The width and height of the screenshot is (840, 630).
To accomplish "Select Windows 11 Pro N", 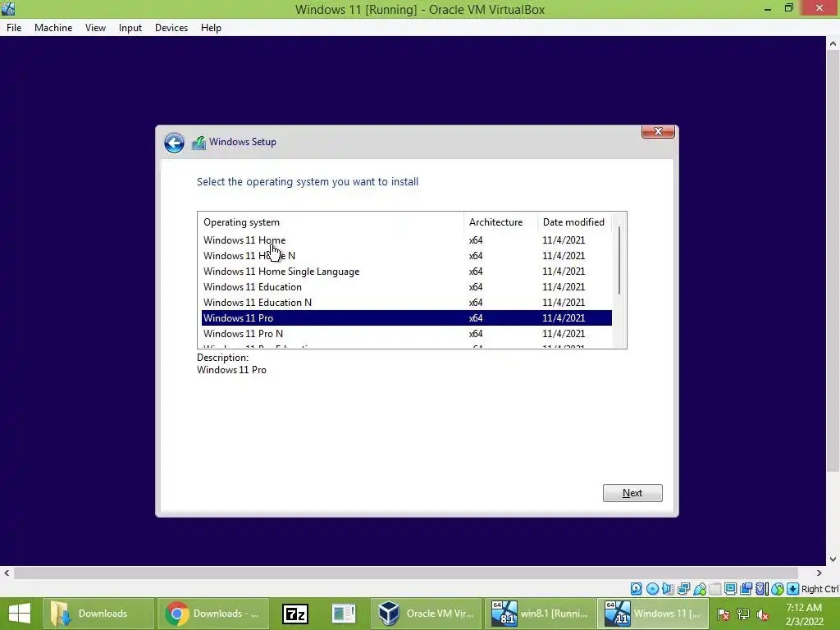I will (x=407, y=333).
